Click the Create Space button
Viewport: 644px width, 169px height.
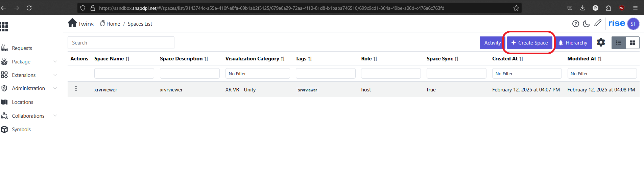(529, 43)
